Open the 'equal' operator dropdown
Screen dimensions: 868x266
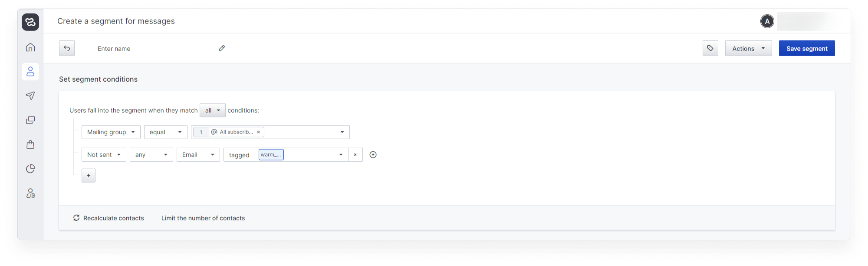pos(166,132)
